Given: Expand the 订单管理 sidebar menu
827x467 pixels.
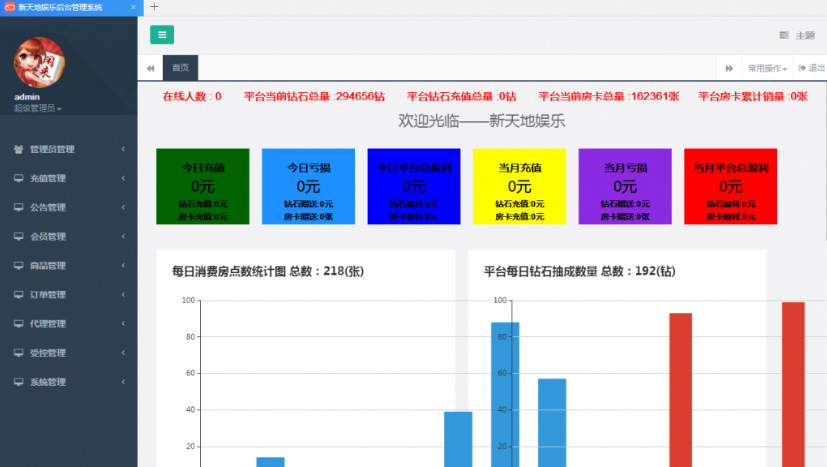Looking at the screenshot, I should [x=68, y=294].
